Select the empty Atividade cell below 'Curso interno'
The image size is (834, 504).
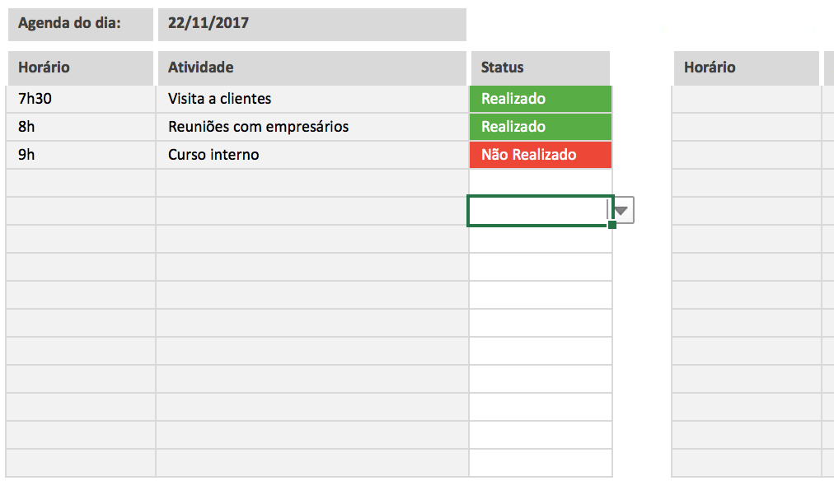312,183
